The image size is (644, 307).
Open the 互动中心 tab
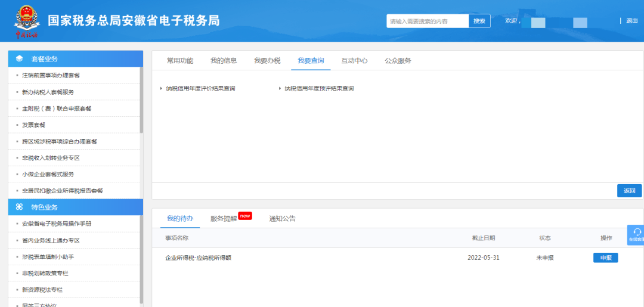click(x=354, y=60)
